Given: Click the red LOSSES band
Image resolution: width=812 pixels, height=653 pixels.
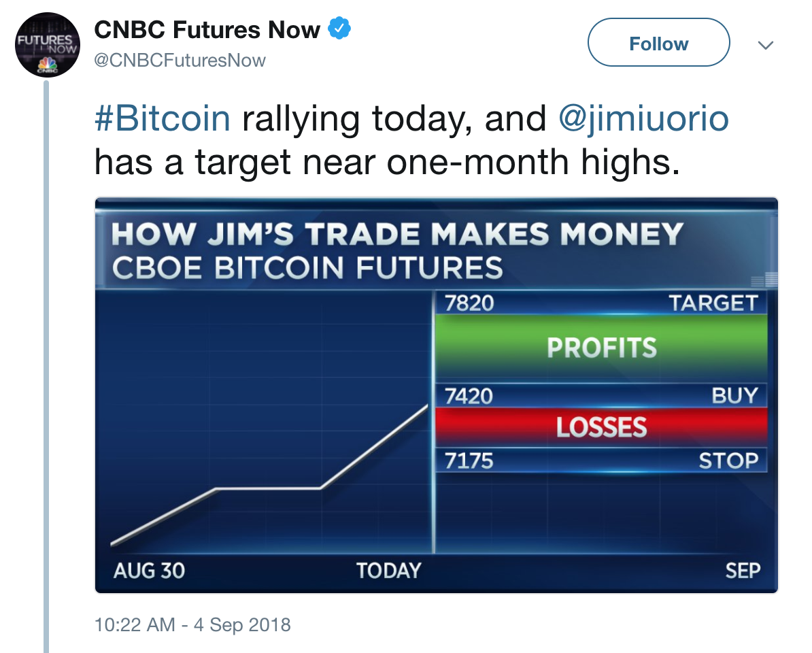Looking at the screenshot, I should [600, 427].
